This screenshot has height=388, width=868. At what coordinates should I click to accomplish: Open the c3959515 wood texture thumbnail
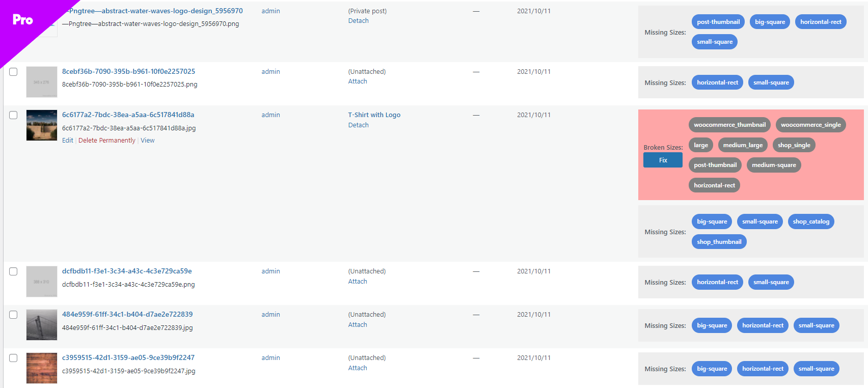42,368
